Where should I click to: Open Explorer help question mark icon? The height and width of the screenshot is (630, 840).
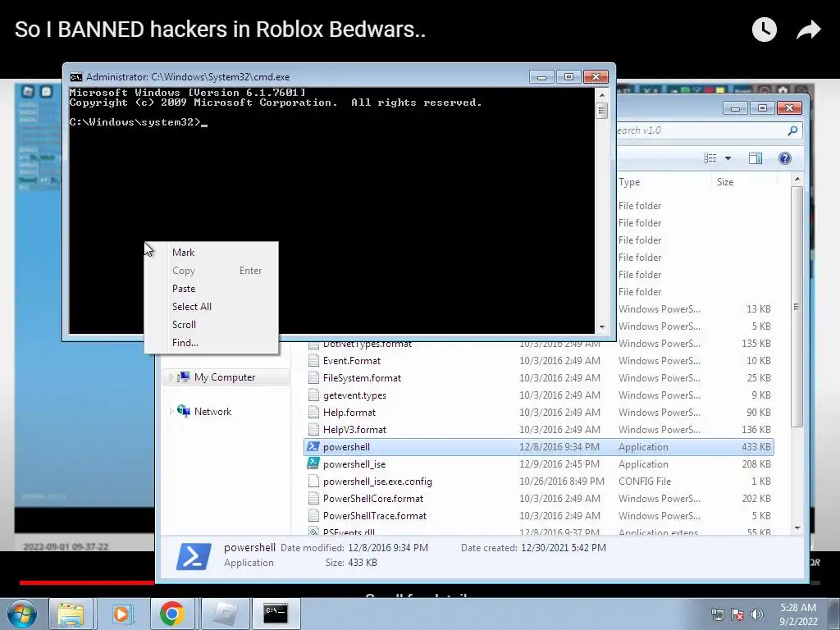coord(785,158)
